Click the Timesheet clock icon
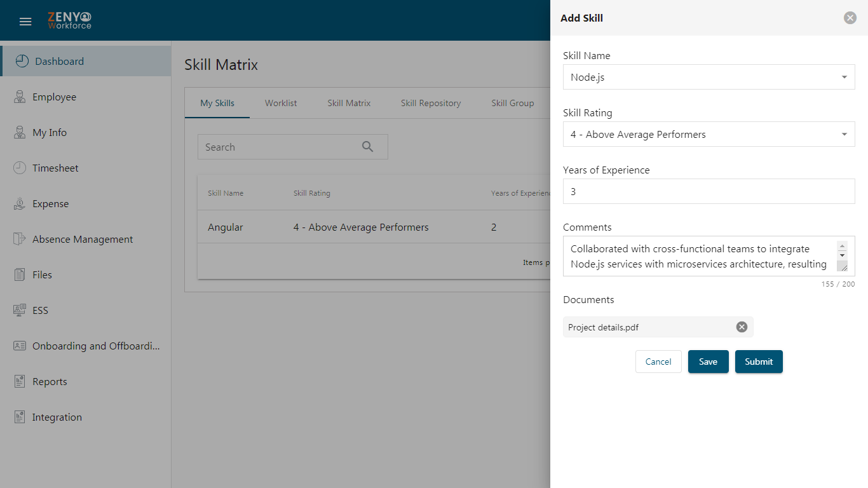The image size is (868, 488). [x=20, y=168]
